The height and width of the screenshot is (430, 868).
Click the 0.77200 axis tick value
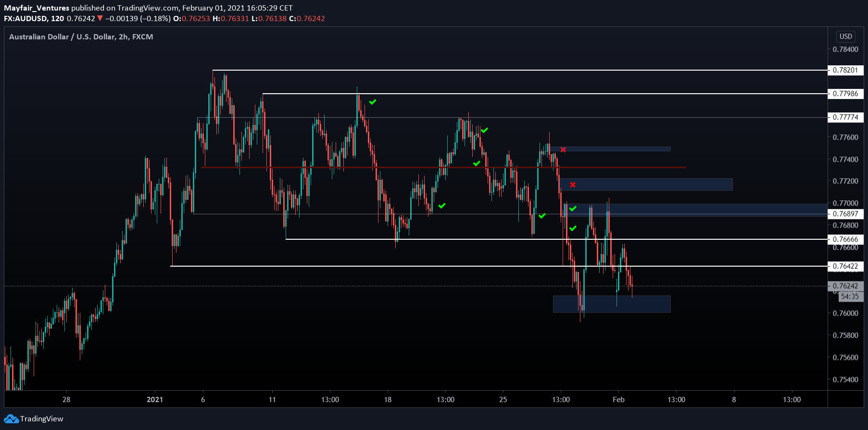845,181
